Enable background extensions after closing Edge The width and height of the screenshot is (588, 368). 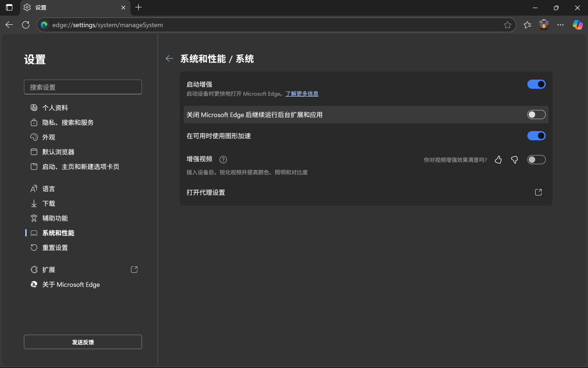pyautogui.click(x=537, y=115)
